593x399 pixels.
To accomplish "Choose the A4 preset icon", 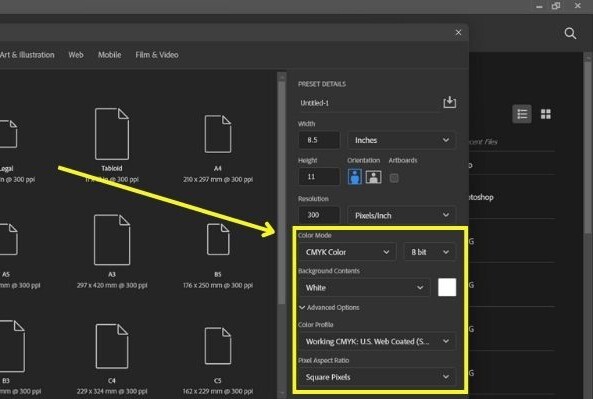I will coord(218,134).
